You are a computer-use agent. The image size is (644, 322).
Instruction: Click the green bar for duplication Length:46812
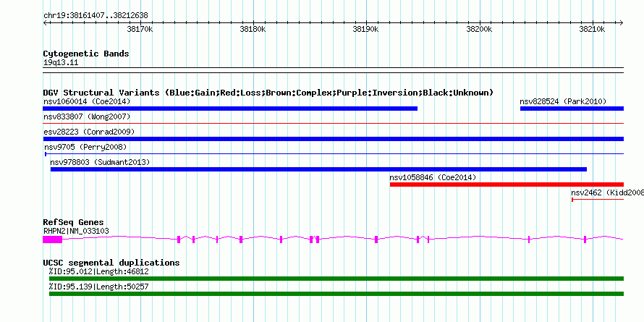(x=336, y=279)
